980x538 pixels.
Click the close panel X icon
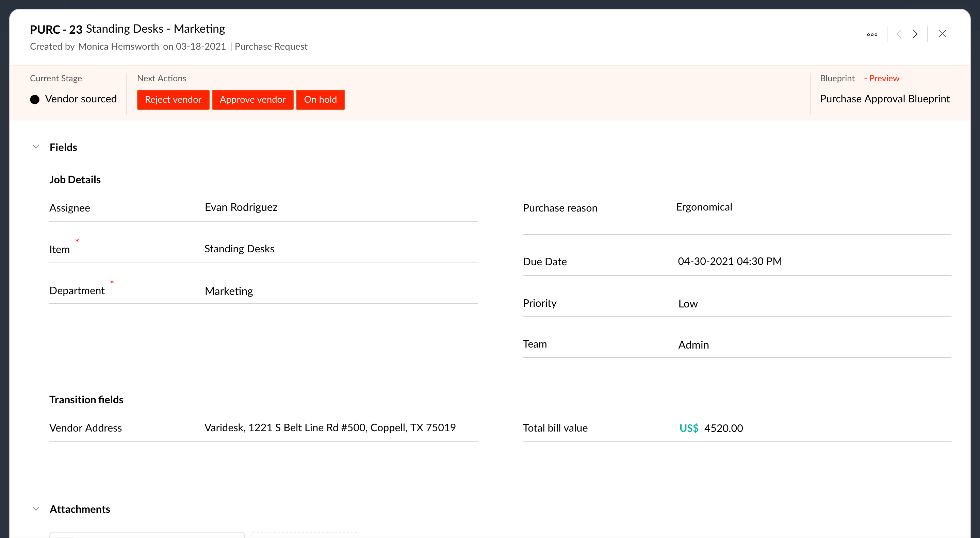(x=942, y=34)
